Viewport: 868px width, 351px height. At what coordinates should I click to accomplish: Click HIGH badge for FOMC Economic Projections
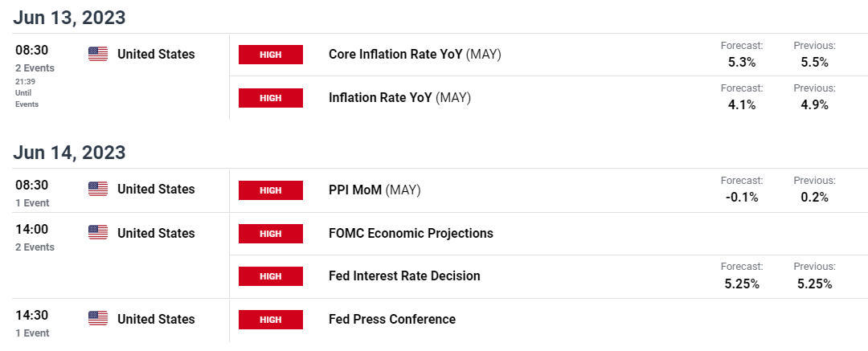271,234
